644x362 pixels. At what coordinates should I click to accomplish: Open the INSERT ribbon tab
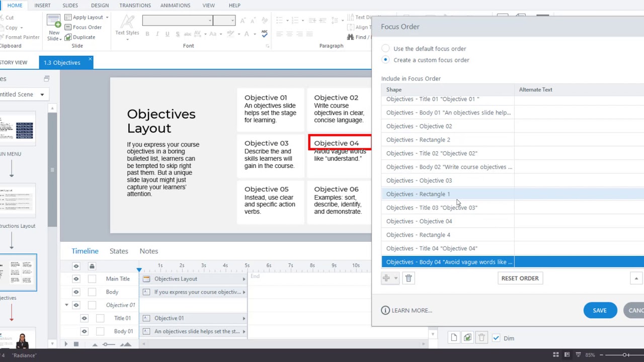pos(42,5)
